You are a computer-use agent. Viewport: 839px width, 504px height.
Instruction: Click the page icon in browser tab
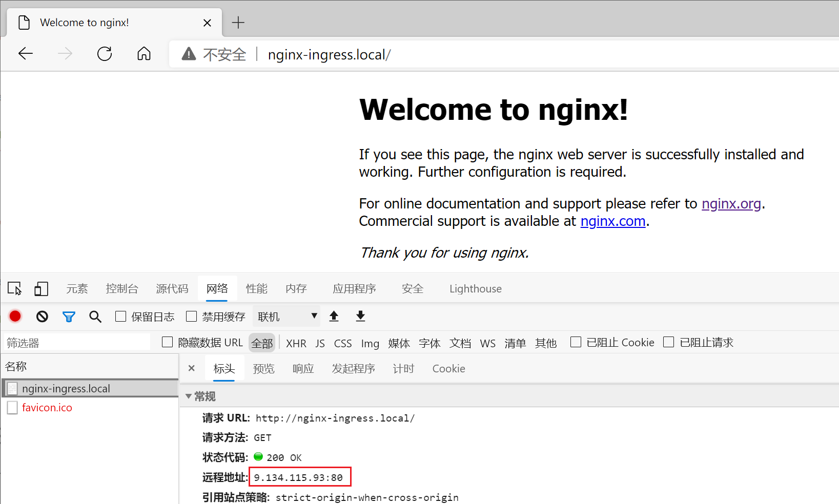[24, 23]
